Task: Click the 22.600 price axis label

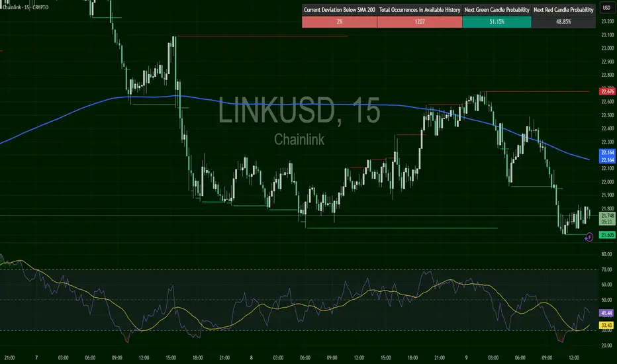Action: click(608, 101)
